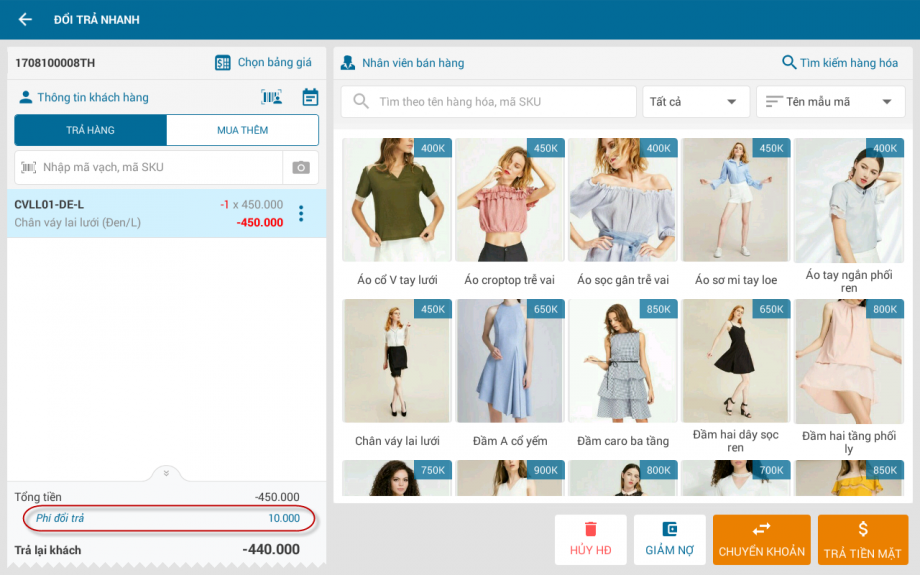This screenshot has height=575, width=920.
Task: Click Chọn bảng giá link text
Action: point(275,62)
